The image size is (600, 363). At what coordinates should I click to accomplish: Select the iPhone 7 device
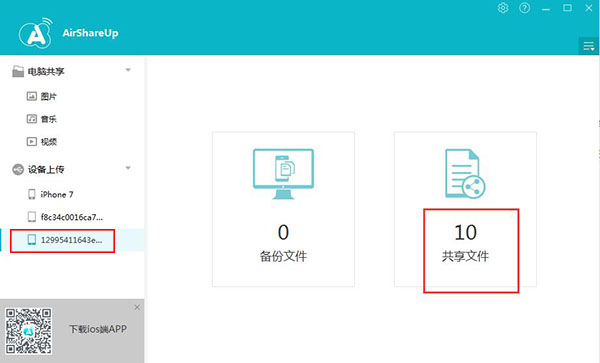tap(57, 194)
